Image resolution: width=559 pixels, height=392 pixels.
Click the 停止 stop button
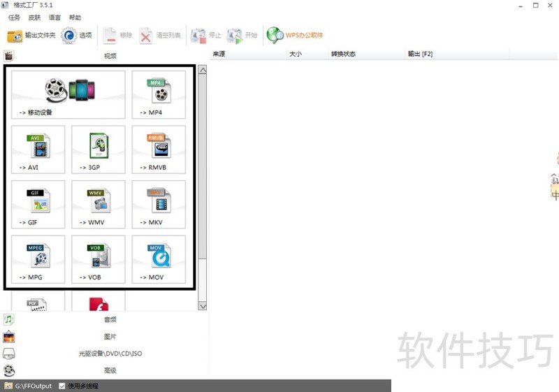206,35
